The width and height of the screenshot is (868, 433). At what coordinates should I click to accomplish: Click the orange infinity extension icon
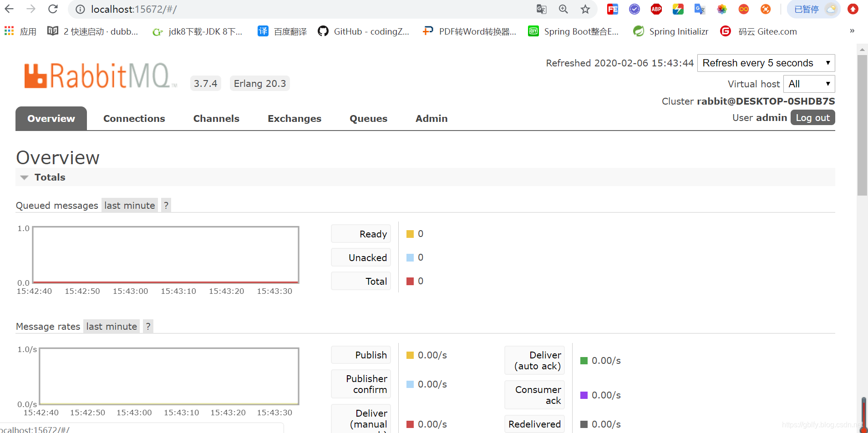point(744,9)
